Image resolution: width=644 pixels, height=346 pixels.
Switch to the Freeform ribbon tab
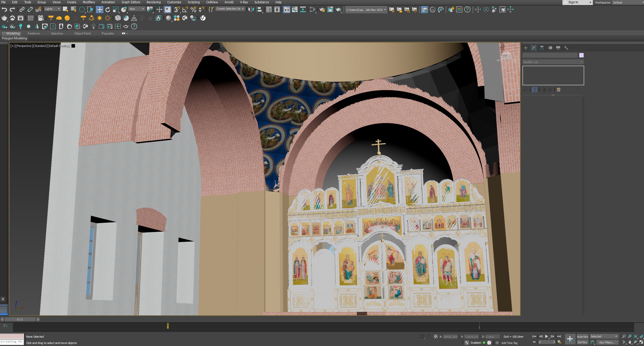(34, 33)
